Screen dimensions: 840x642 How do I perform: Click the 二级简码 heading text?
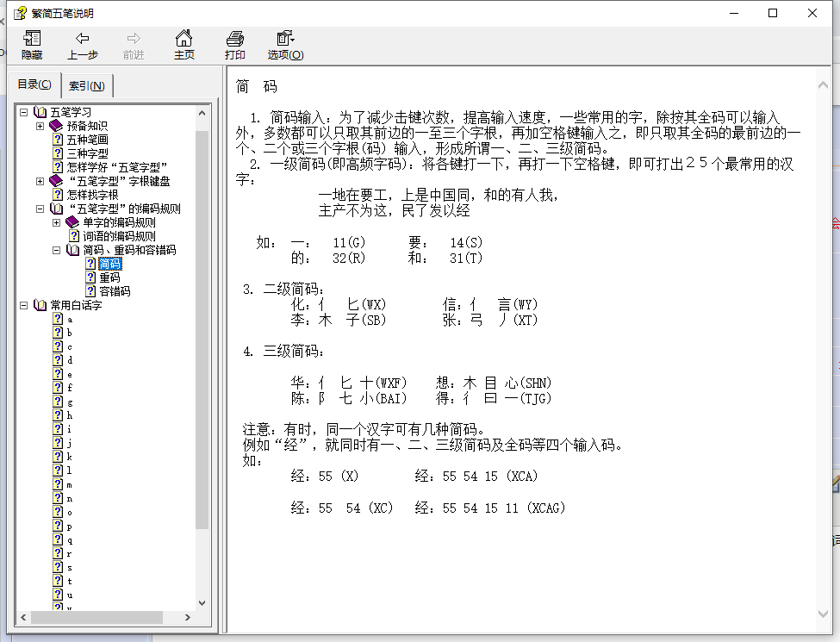(294, 290)
